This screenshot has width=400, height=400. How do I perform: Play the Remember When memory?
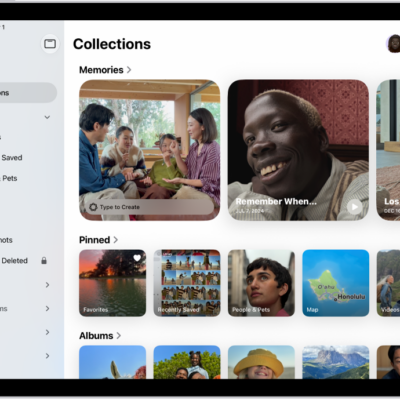click(354, 207)
